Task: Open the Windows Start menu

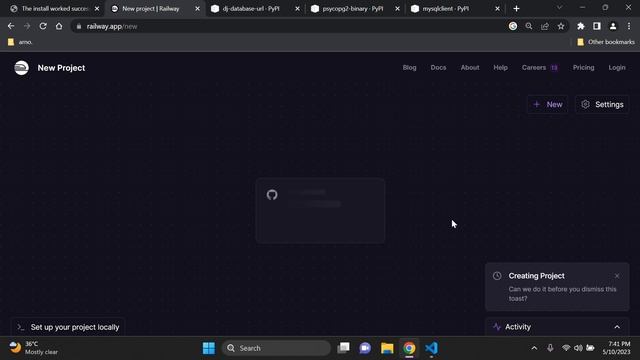Action: pyautogui.click(x=209, y=348)
